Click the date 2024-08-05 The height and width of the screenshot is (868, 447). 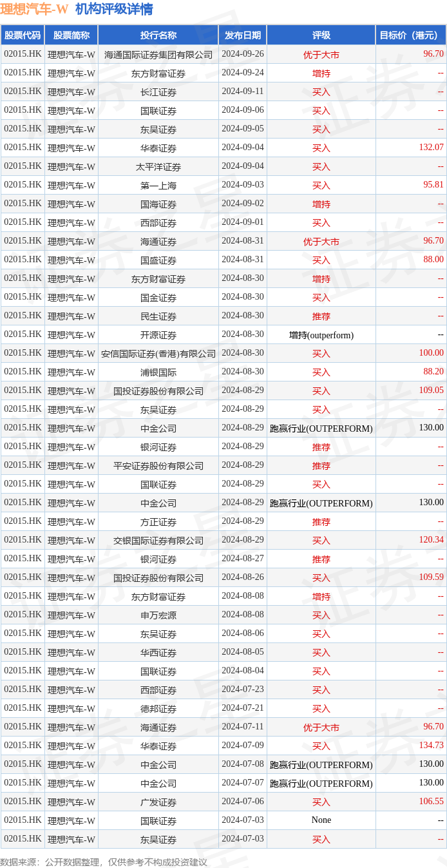[243, 652]
